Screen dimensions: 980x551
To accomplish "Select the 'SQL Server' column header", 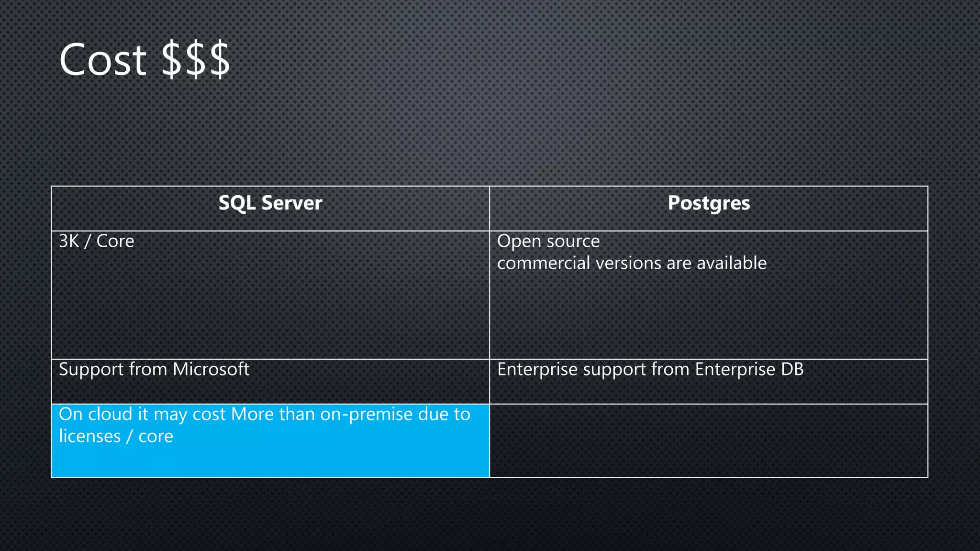I will (x=270, y=209).
